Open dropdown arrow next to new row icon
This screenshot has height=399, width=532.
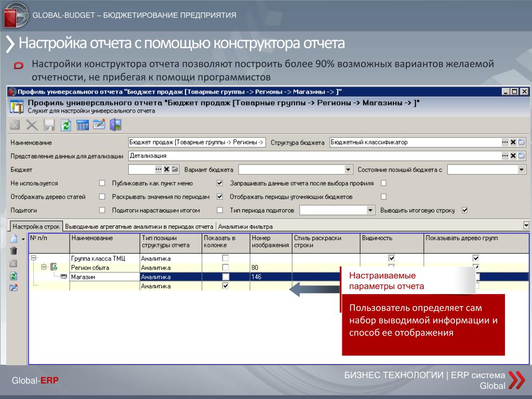[23, 239]
